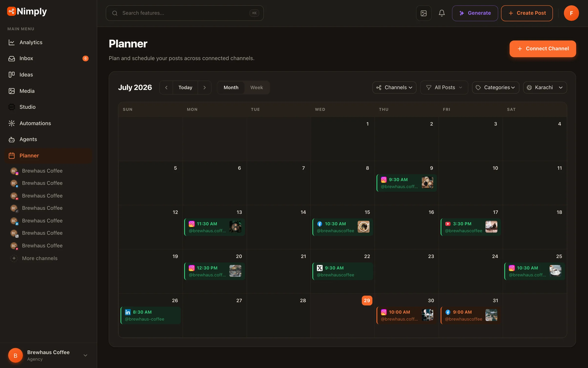Click the thumbnail on the July 25 post
This screenshot has width=588, height=368.
point(555,271)
